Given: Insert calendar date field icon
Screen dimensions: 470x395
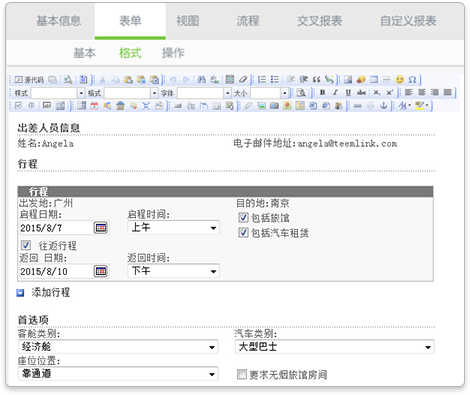Looking at the screenshot, I should click(94, 106).
